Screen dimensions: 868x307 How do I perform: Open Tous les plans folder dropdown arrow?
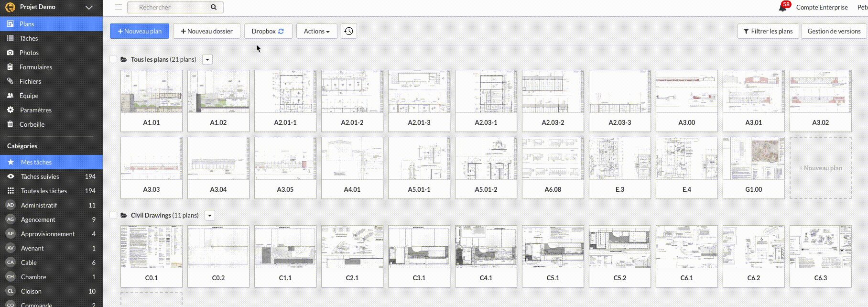click(207, 60)
